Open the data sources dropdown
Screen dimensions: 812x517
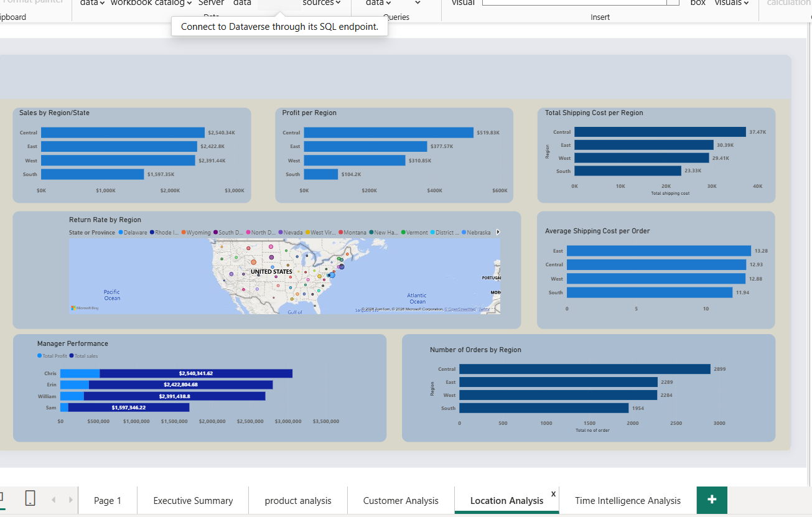[x=322, y=3]
